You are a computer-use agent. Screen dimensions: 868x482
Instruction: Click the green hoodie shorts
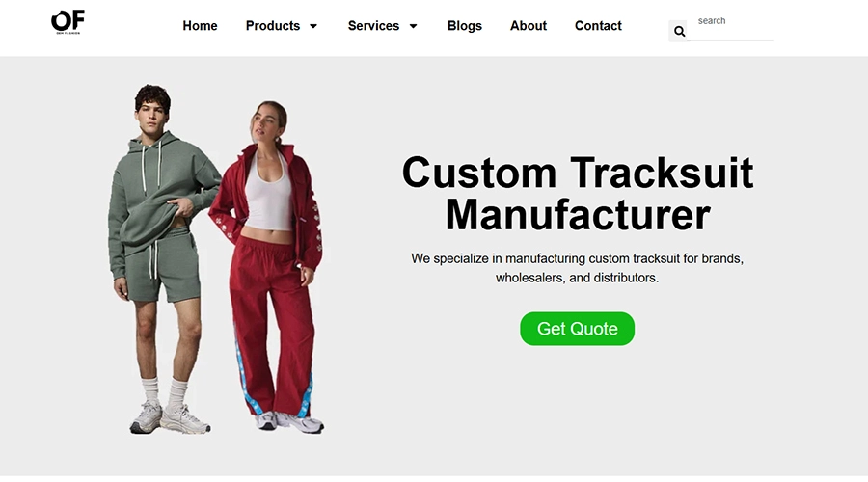pyautogui.click(x=160, y=267)
